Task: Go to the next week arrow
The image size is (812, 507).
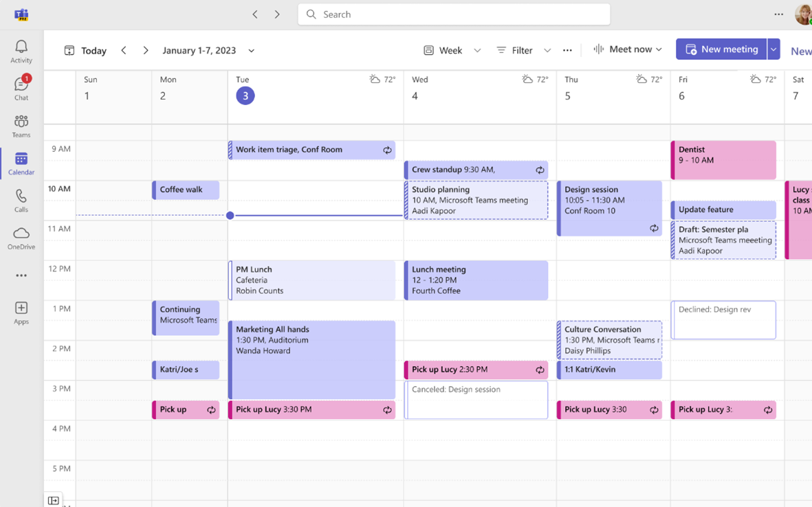Action: click(146, 50)
